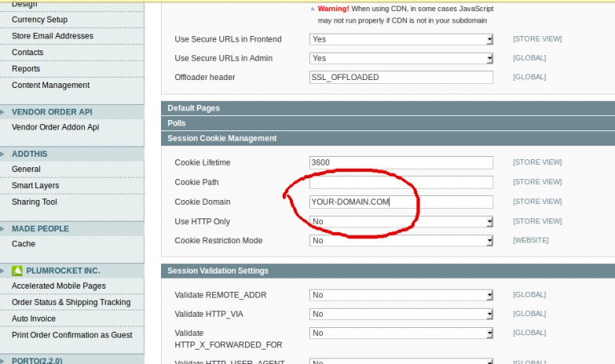Change Cookie Restriction Mode select box

coord(401,241)
